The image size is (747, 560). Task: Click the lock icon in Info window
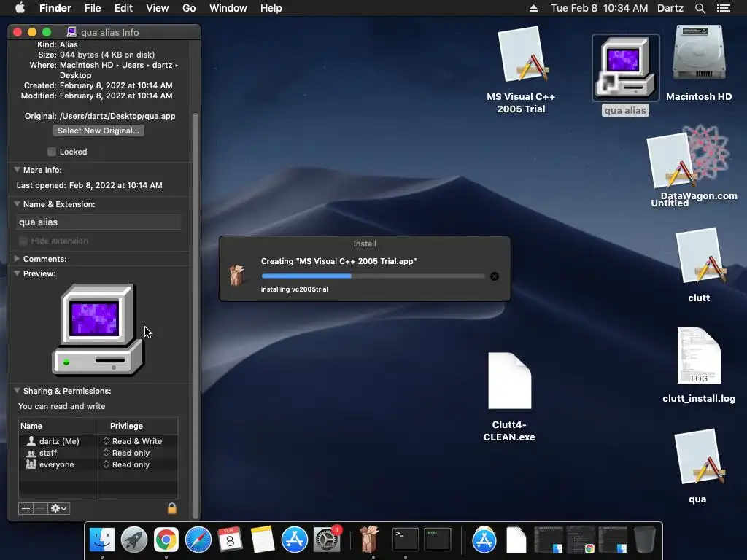click(172, 508)
